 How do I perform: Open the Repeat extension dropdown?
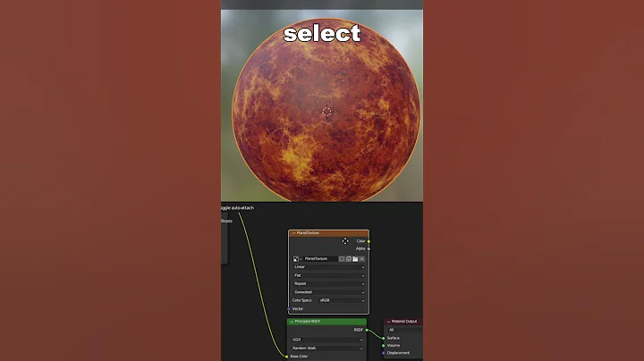(329, 284)
